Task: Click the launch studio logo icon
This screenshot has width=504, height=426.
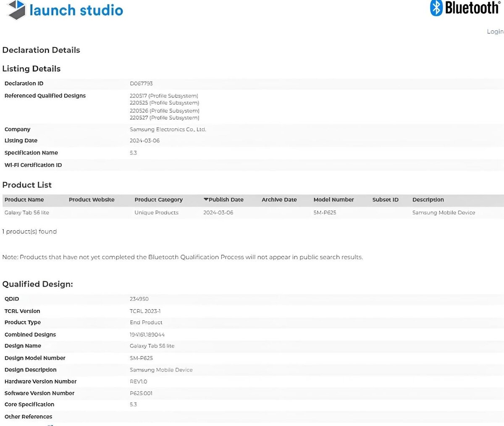Action: tap(17, 10)
